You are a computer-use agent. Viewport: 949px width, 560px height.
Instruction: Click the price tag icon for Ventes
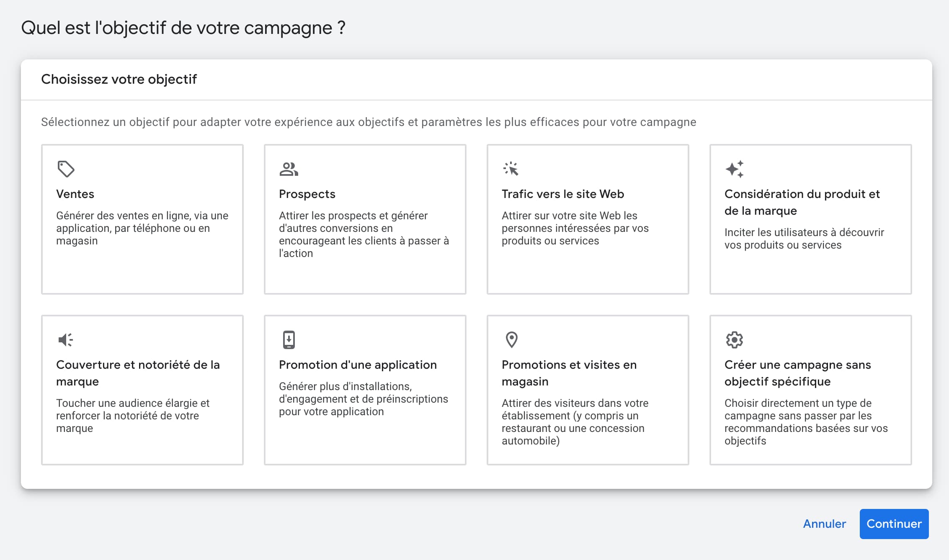point(66,169)
